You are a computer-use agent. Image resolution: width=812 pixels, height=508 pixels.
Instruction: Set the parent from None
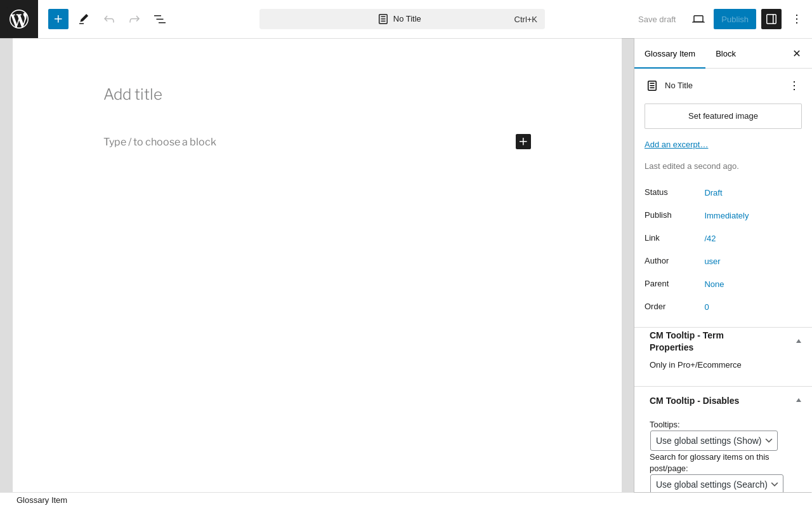[x=714, y=284]
